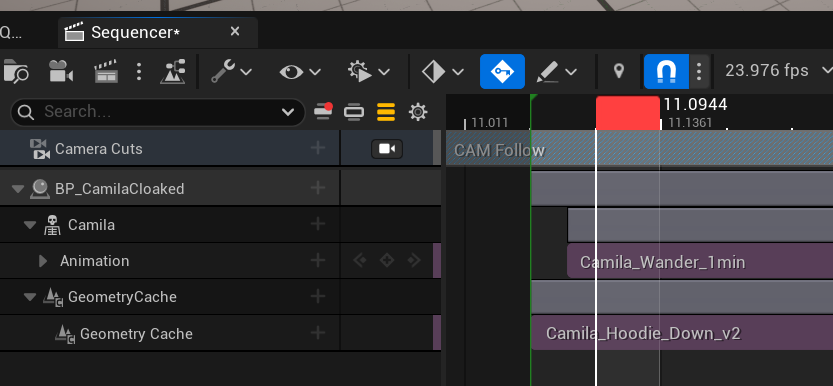Open the sequence hierarchy icon in toolbar
This screenshot has width=833, height=386.
click(x=173, y=71)
